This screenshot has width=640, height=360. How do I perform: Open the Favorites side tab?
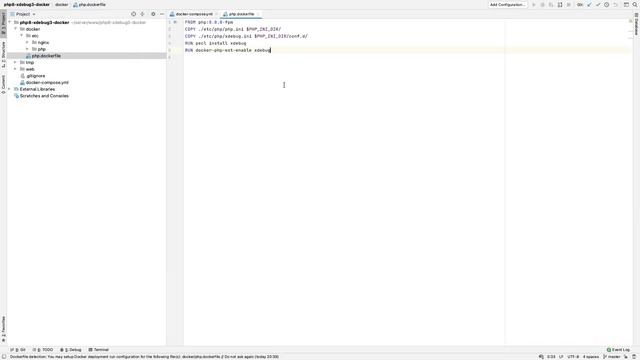tap(3, 329)
